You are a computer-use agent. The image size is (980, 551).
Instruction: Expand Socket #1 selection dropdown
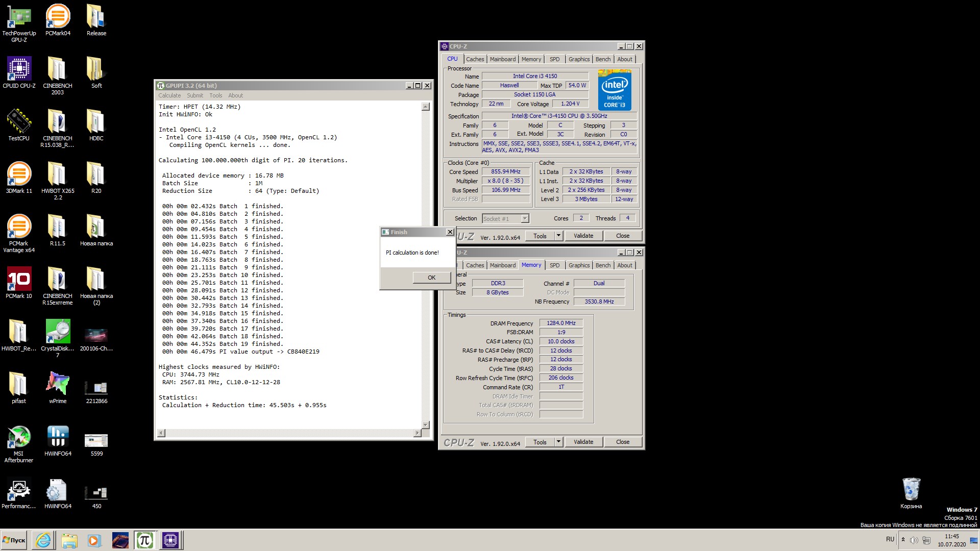(525, 218)
